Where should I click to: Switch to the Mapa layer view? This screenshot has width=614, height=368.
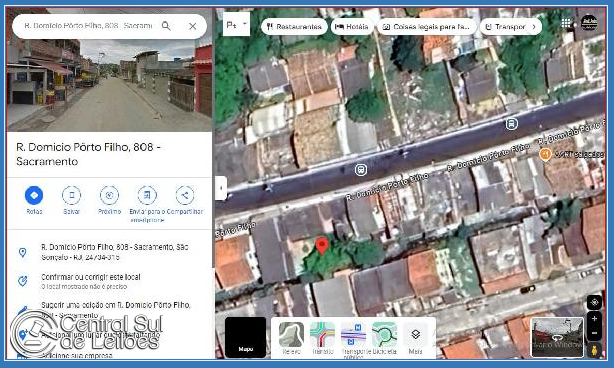click(x=246, y=337)
